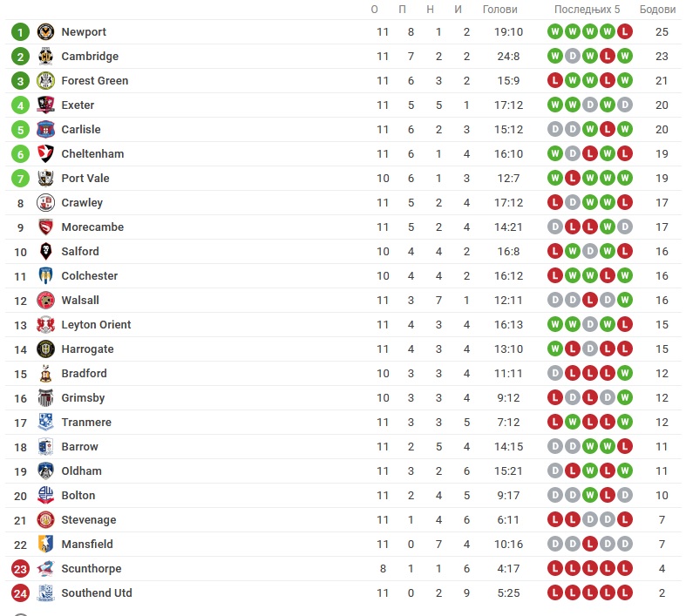Click Oldham's last win result badge
686x616 pixels.
[625, 470]
